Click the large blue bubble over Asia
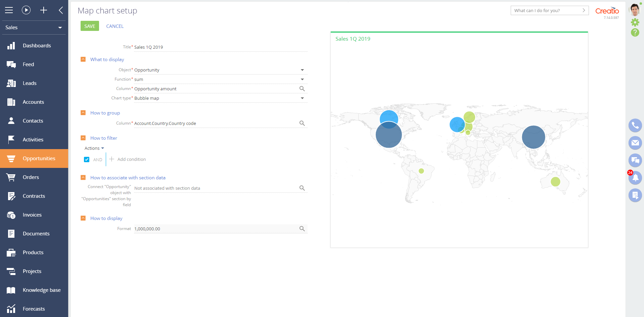 [533, 137]
